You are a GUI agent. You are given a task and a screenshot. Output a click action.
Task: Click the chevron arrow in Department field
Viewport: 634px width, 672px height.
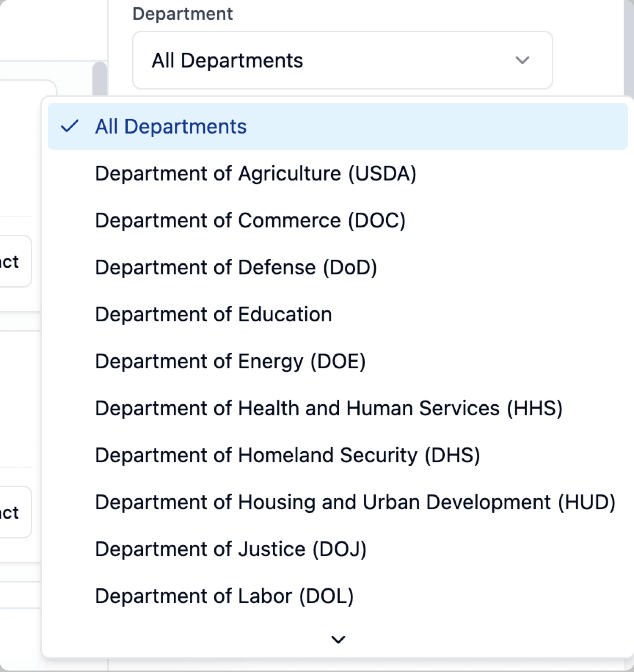click(x=522, y=60)
